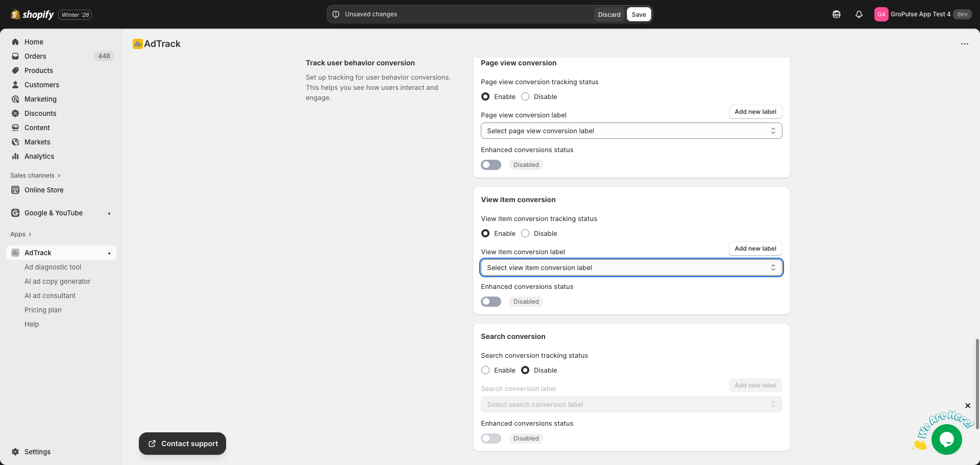980x465 pixels.
Task: Click the GroPulse App Test 4 avatar
Action: pyautogui.click(x=881, y=14)
